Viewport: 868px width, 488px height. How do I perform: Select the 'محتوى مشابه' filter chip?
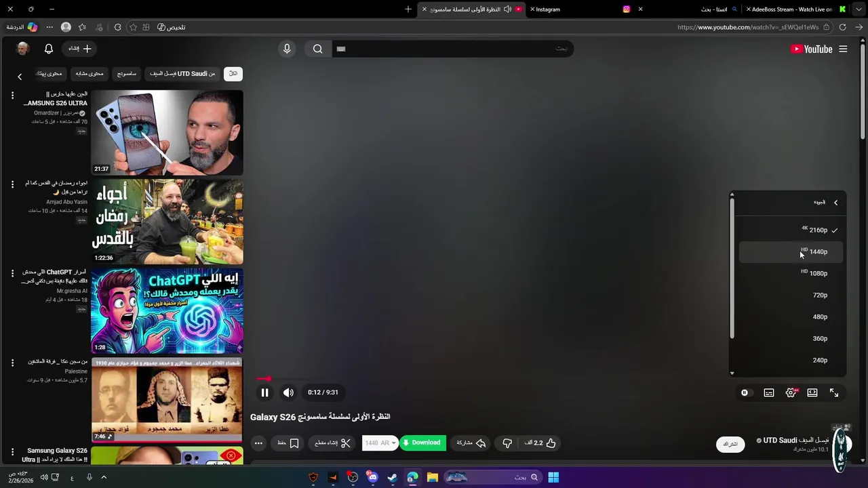tap(90, 74)
